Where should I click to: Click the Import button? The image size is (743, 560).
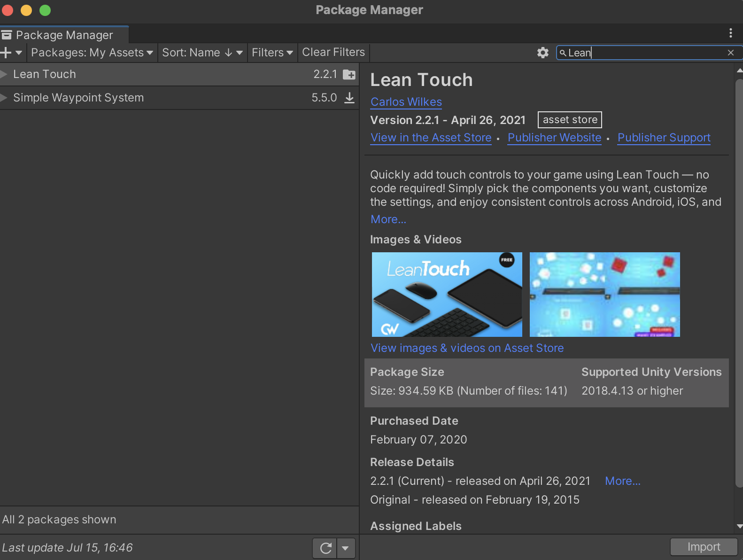coord(704,547)
